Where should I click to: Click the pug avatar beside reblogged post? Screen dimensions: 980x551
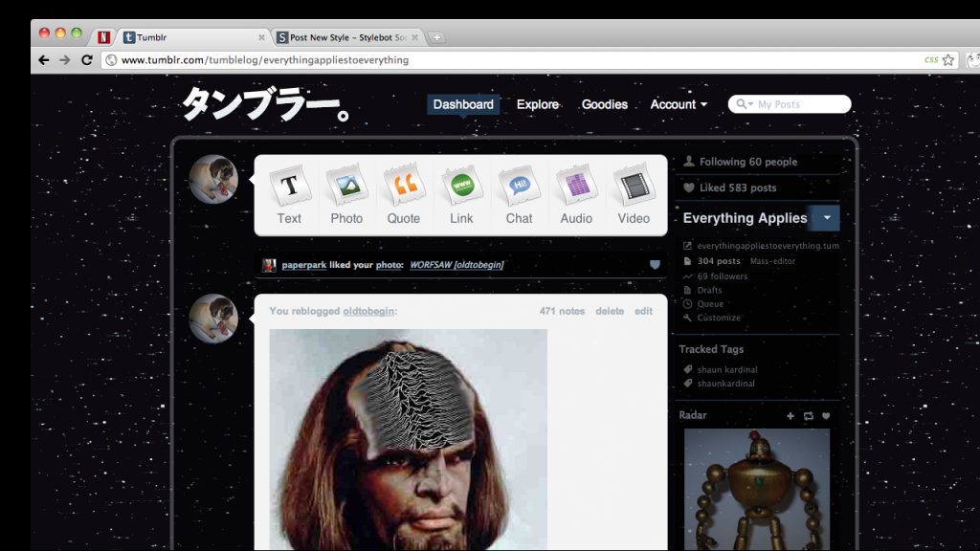coord(213,319)
